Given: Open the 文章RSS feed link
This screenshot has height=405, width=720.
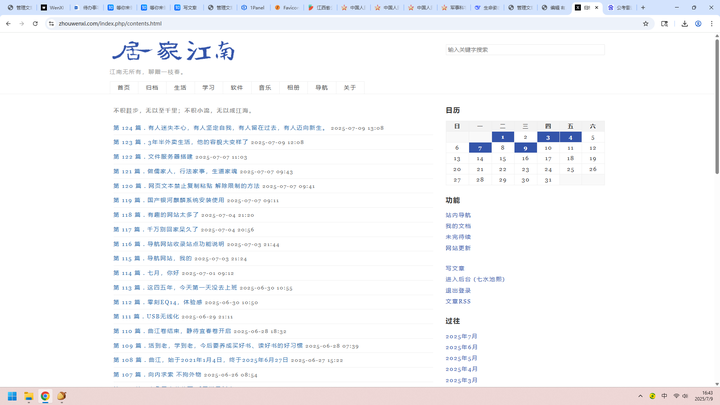Looking at the screenshot, I should pyautogui.click(x=458, y=302).
